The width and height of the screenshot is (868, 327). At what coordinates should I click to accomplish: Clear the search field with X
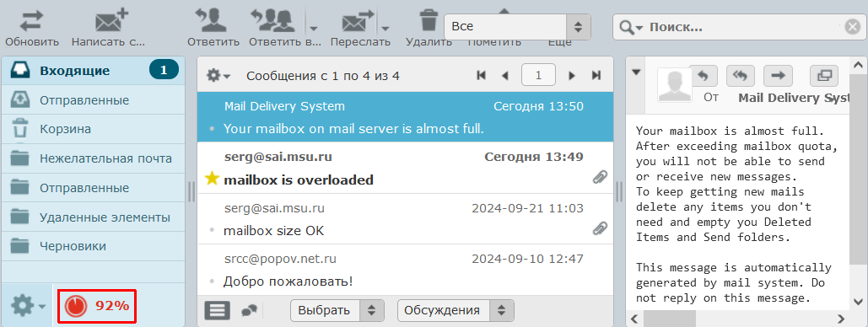[x=853, y=27]
